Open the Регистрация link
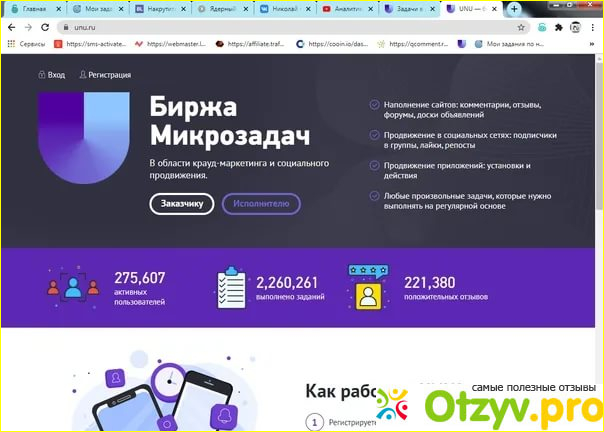604x432 pixels. [105, 75]
